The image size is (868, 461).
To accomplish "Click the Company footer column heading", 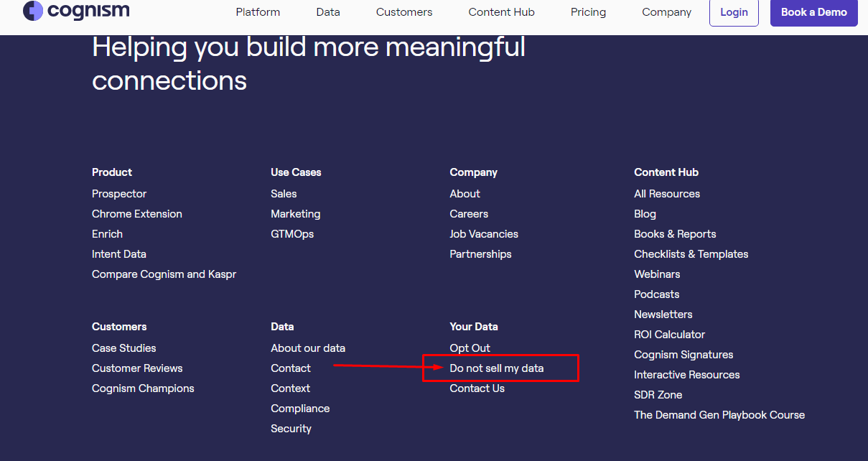I will (x=474, y=172).
